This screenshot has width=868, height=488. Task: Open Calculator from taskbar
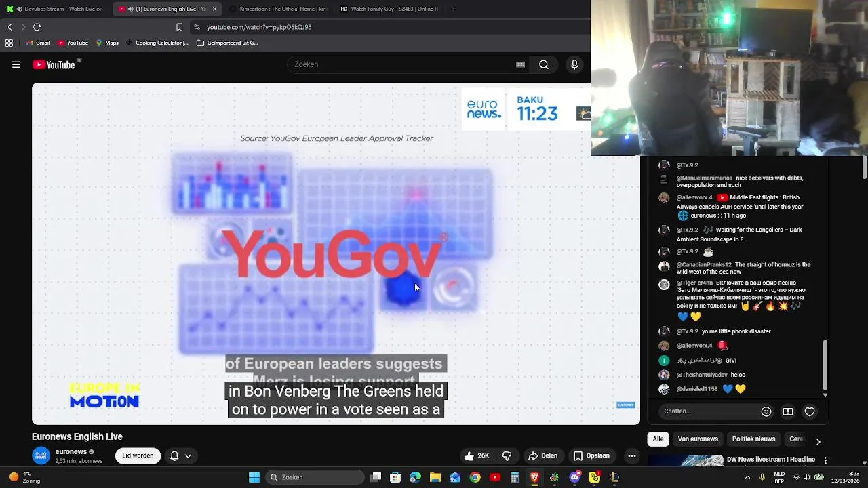[515, 477]
